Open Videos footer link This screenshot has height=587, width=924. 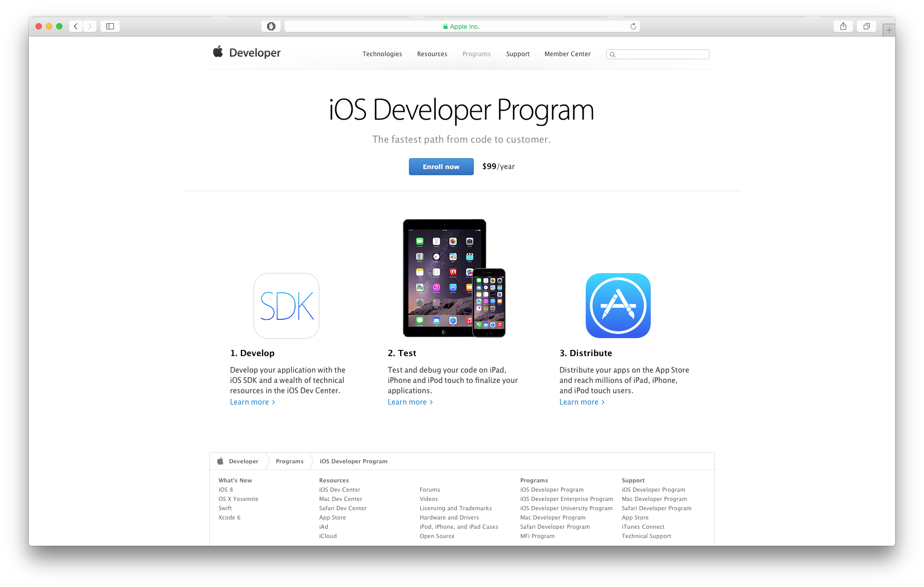(x=429, y=499)
